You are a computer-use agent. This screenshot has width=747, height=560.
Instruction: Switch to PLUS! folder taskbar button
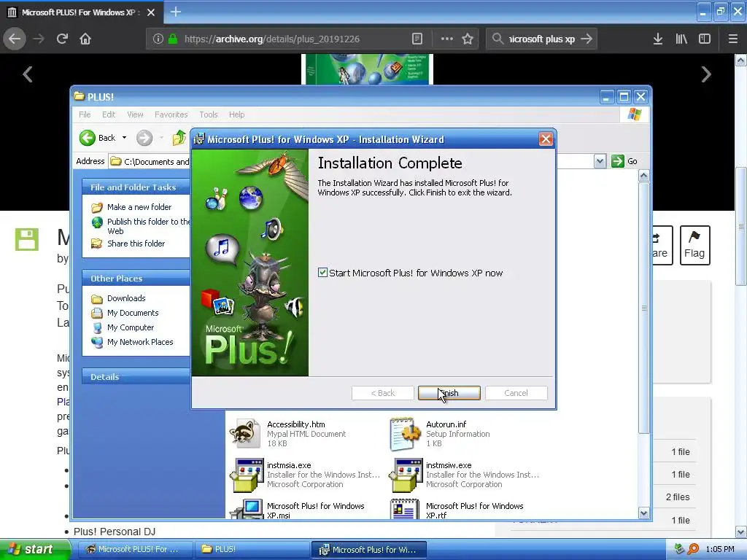(x=252, y=549)
